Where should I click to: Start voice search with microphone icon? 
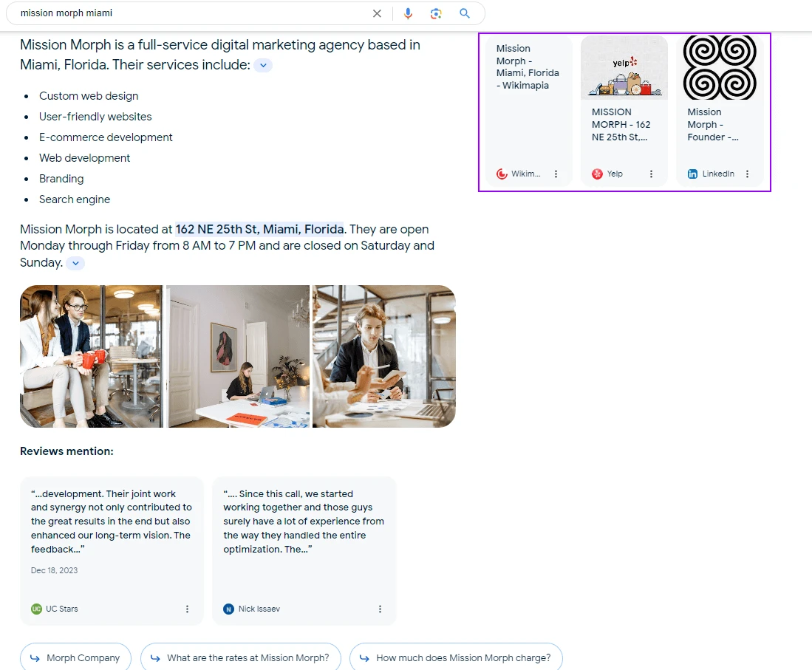408,13
